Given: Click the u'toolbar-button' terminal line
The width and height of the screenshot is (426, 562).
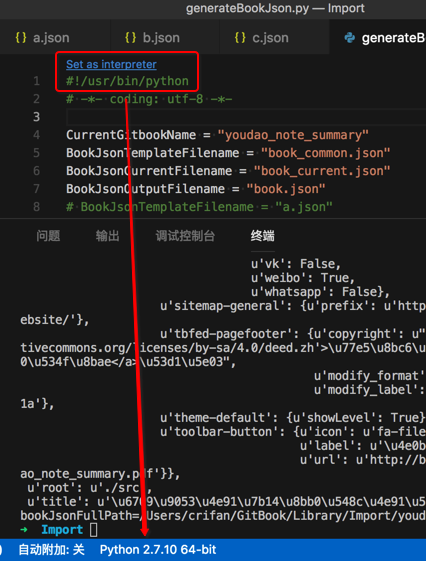Looking at the screenshot, I should (x=293, y=432).
